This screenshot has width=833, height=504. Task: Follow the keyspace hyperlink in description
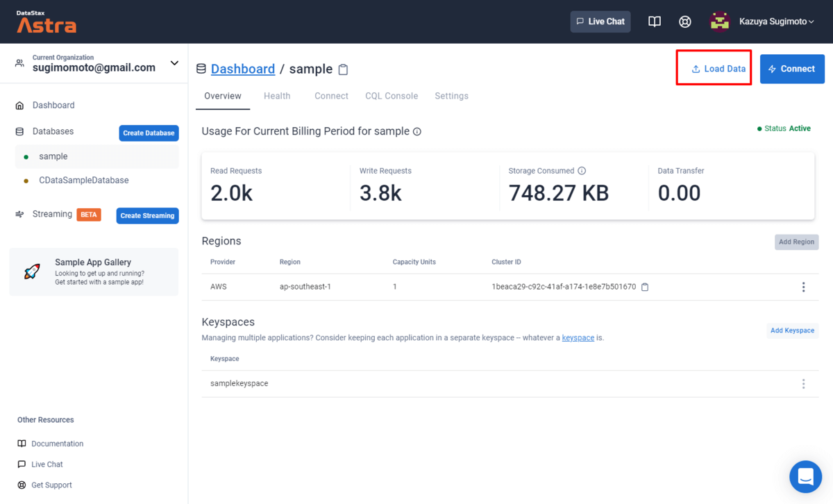pyautogui.click(x=578, y=337)
